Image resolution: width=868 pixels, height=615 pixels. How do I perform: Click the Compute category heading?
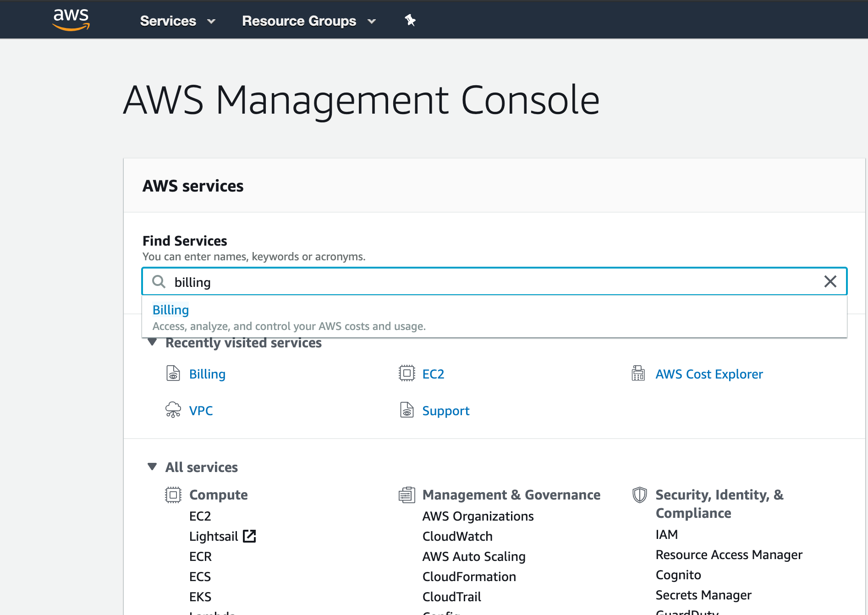pyautogui.click(x=218, y=495)
